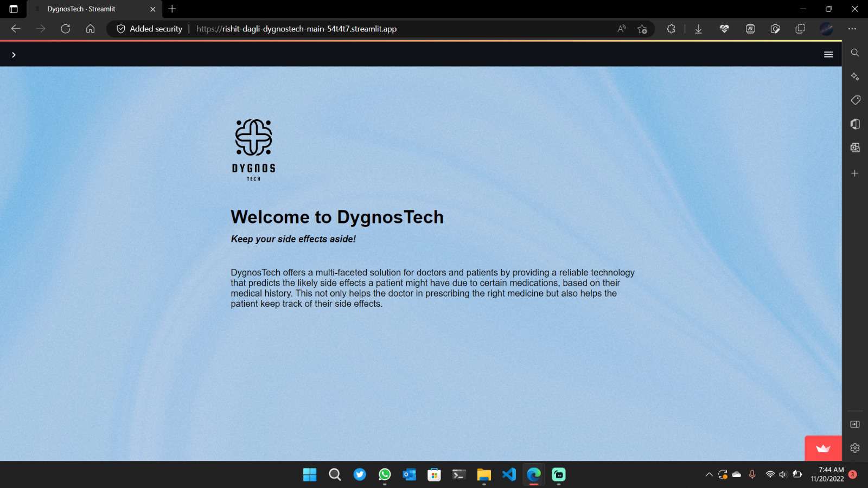Launch the Math Solver tool

click(x=750, y=29)
